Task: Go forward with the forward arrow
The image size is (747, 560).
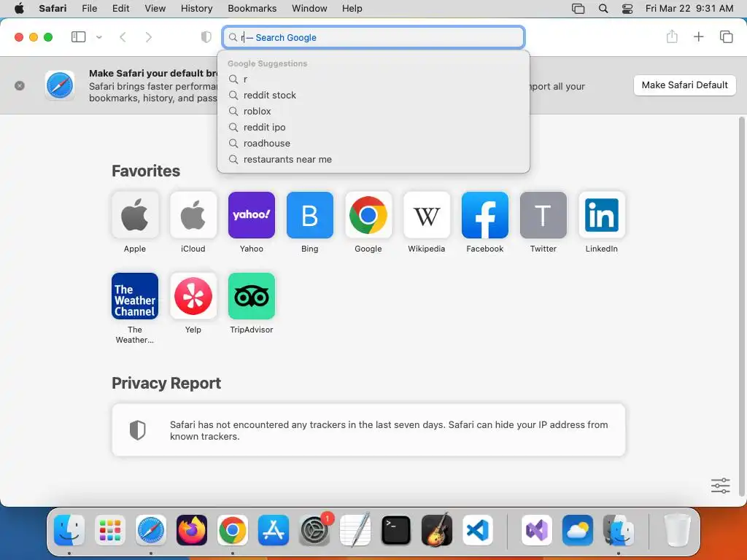Action: coord(149,37)
